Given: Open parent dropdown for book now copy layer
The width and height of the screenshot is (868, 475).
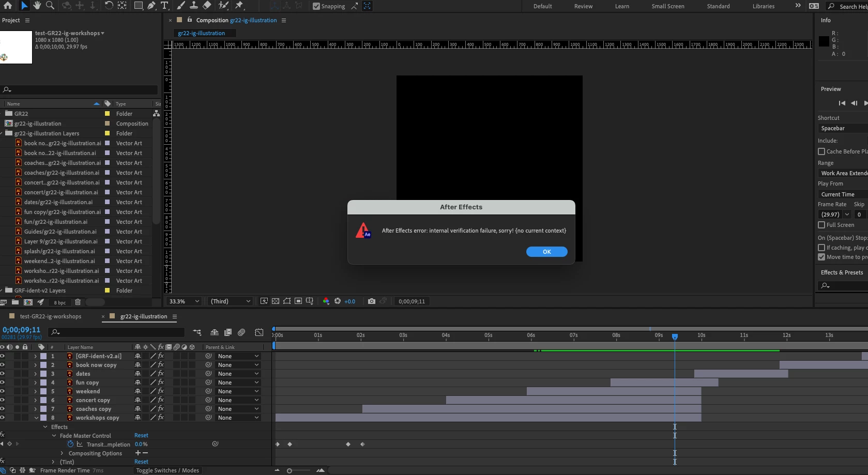Looking at the screenshot, I should 238,365.
